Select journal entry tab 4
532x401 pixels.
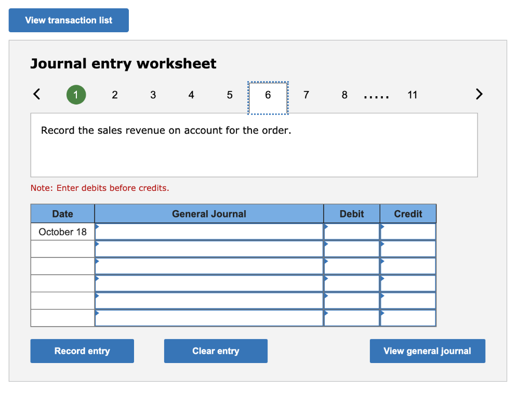coord(191,95)
